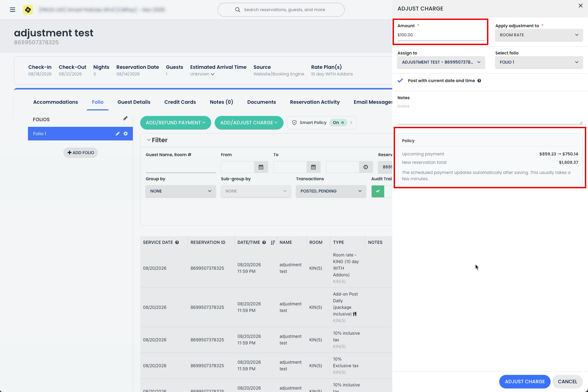
Task: Switch to Credit Cards tab
Action: [x=180, y=102]
